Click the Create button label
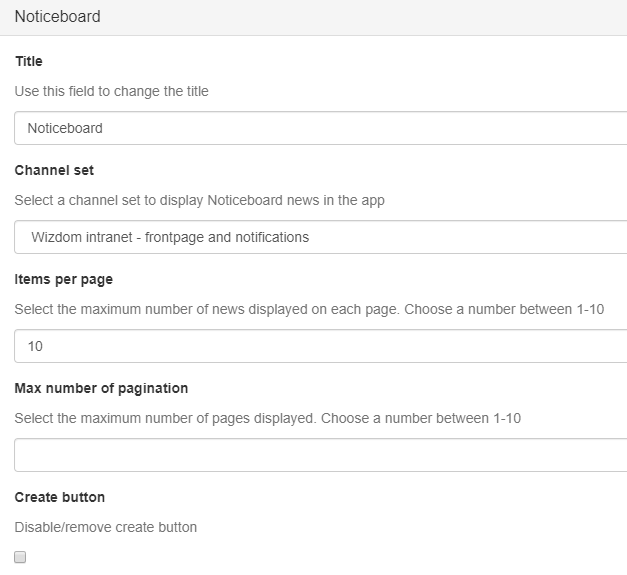 click(60, 497)
